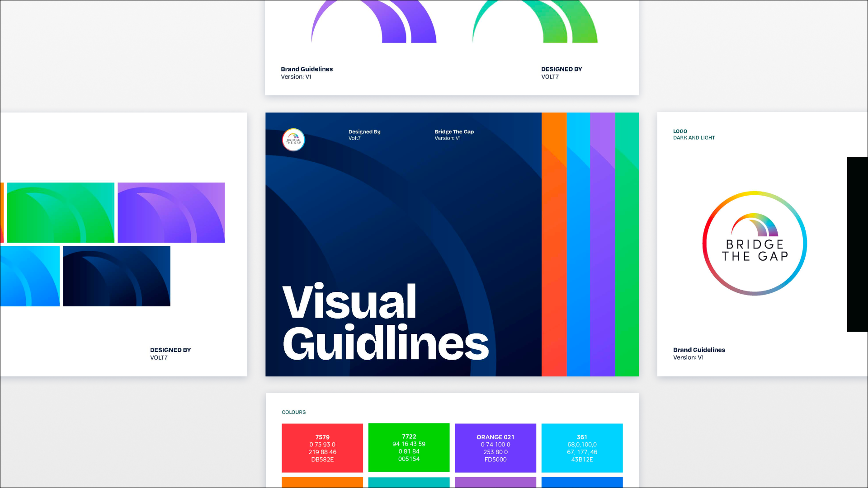The image size is (868, 488).
Task: Click the 'Designed By Volt7' text on the navy slide
Action: click(x=364, y=135)
